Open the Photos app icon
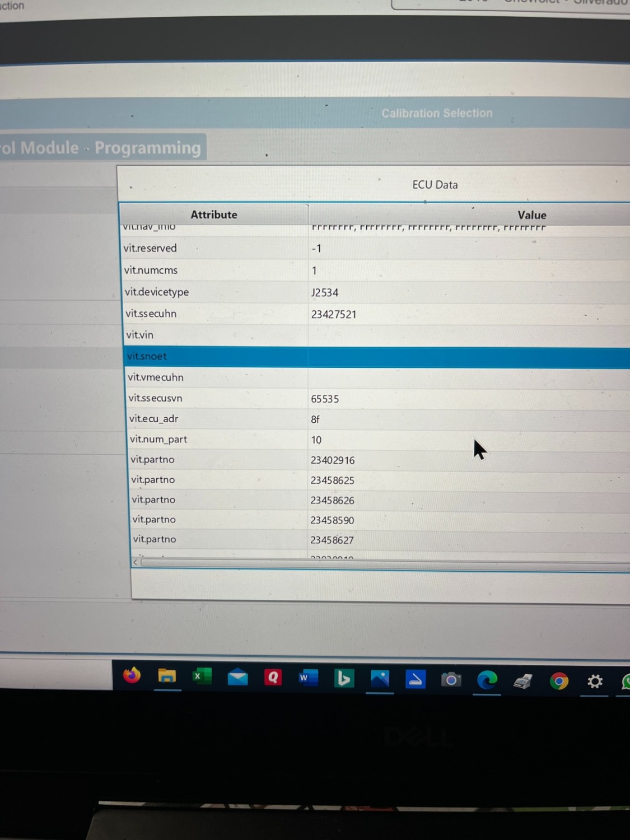 tap(380, 679)
